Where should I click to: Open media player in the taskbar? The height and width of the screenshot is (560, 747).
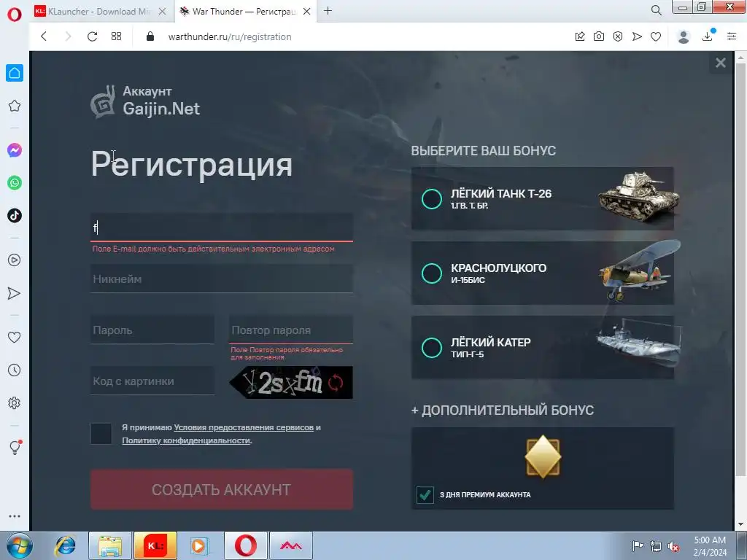[x=200, y=545]
